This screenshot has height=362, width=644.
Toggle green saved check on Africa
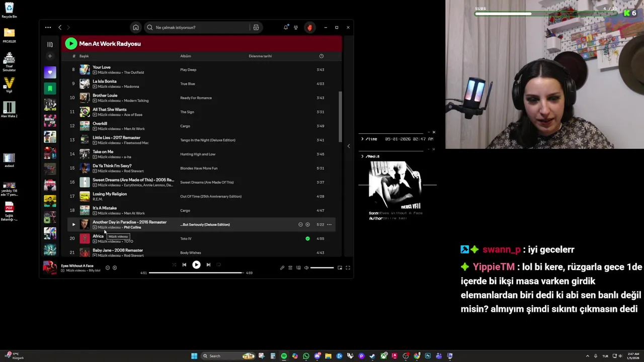[307, 239]
